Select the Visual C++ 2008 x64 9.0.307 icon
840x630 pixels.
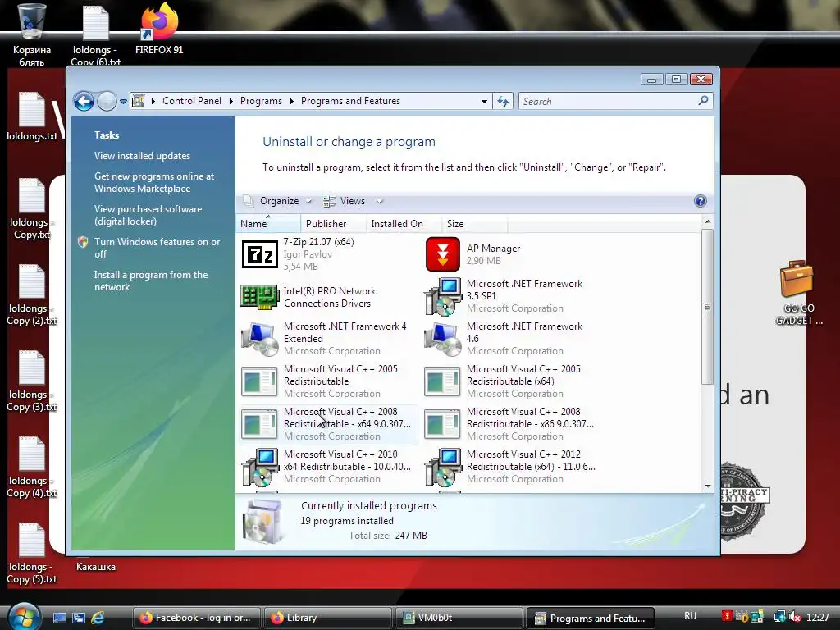coord(260,424)
